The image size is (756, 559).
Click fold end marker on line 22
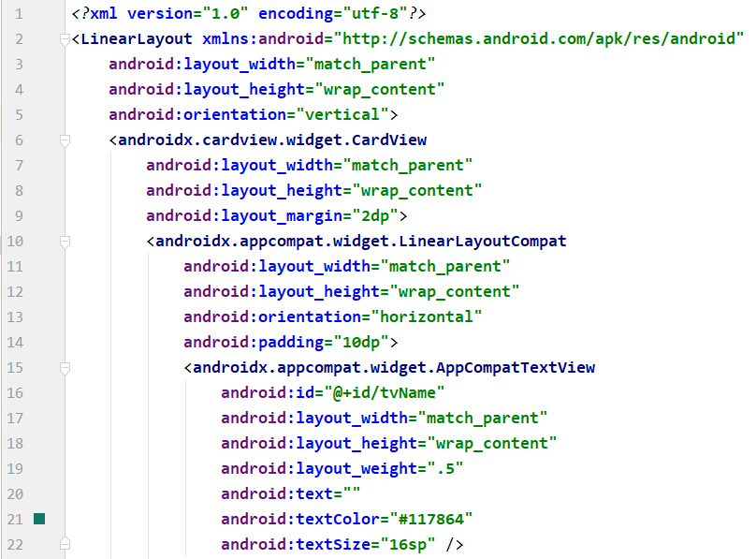point(65,544)
